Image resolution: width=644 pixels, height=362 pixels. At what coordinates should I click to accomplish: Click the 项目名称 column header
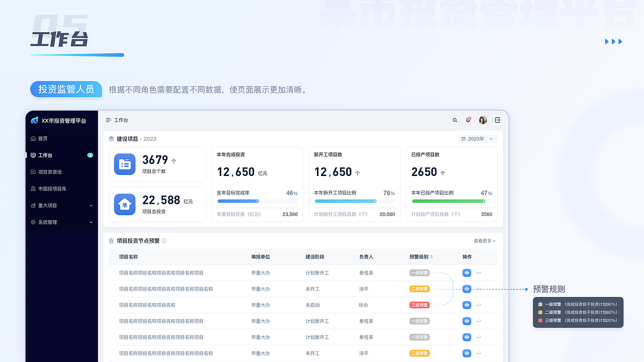(128, 257)
